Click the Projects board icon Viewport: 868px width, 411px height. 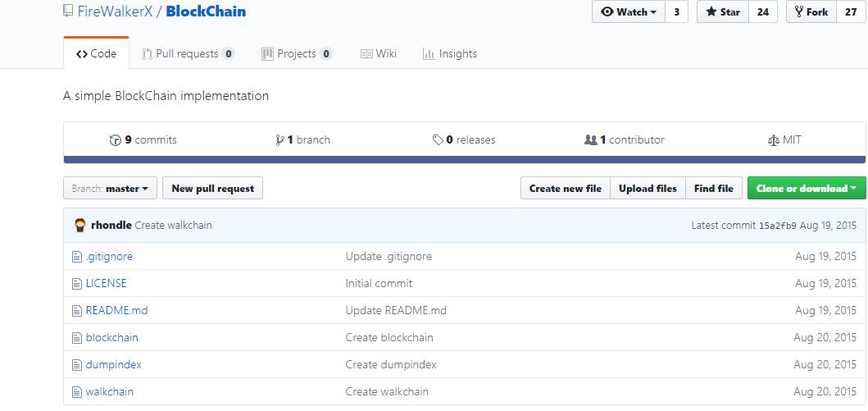coord(267,53)
